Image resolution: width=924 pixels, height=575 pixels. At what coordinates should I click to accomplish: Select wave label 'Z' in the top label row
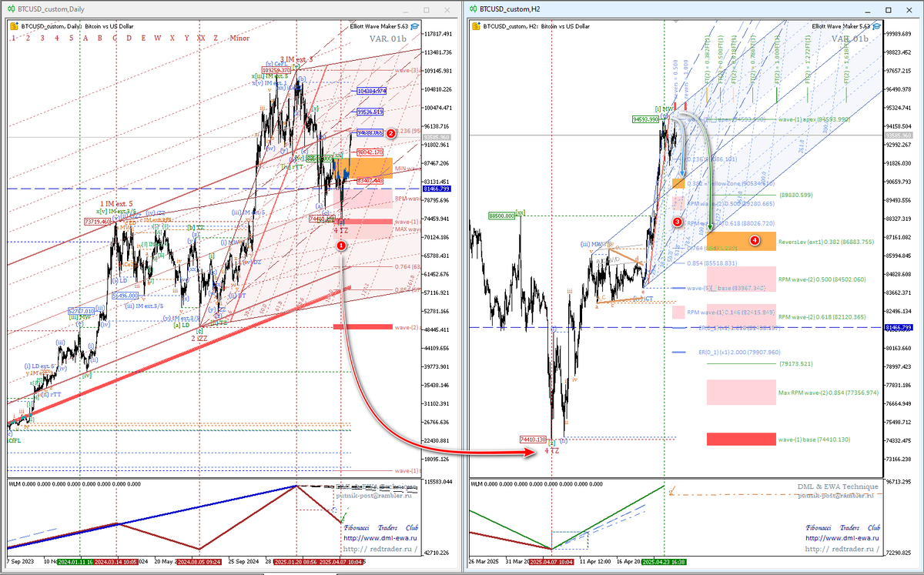click(216, 38)
